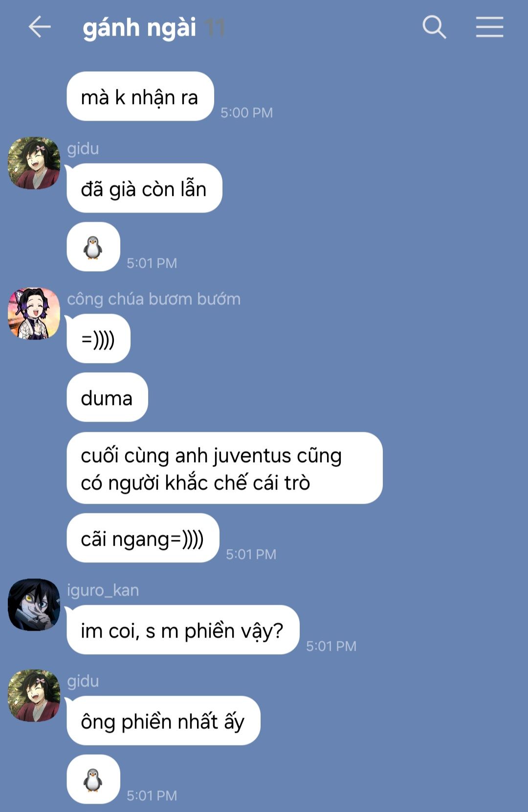Tap the penguin emoji after 'ông phiền nhất ấy'
The image size is (528, 812).
tap(93, 779)
